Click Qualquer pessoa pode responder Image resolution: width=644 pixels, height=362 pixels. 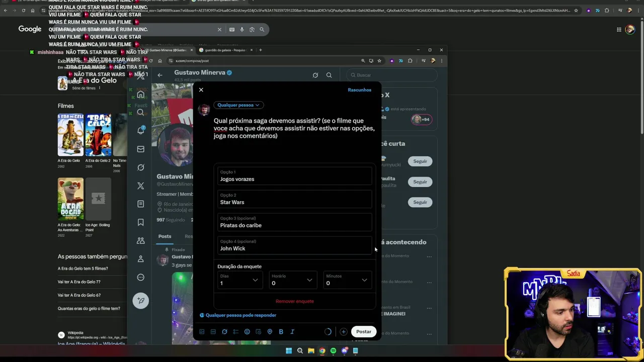tap(238, 315)
